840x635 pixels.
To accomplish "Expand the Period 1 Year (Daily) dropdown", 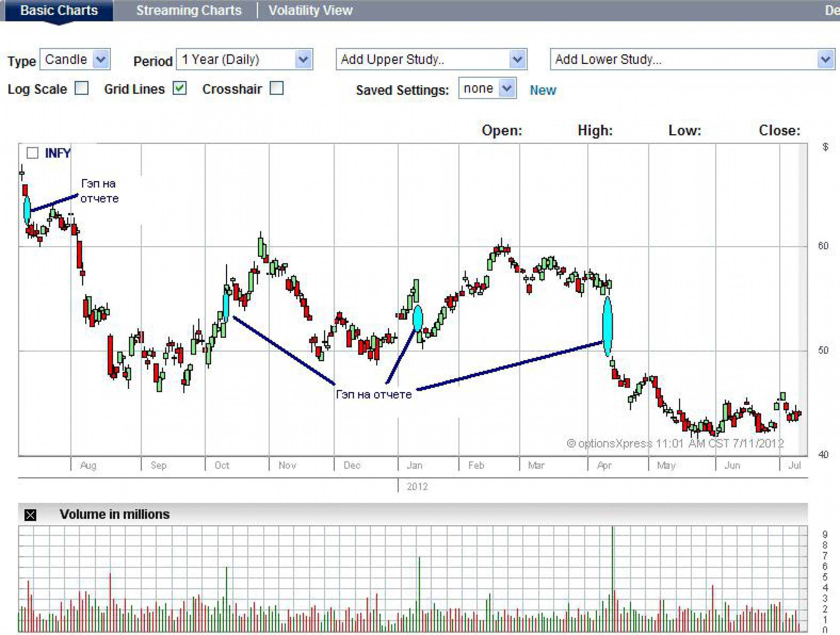I will pos(303,59).
